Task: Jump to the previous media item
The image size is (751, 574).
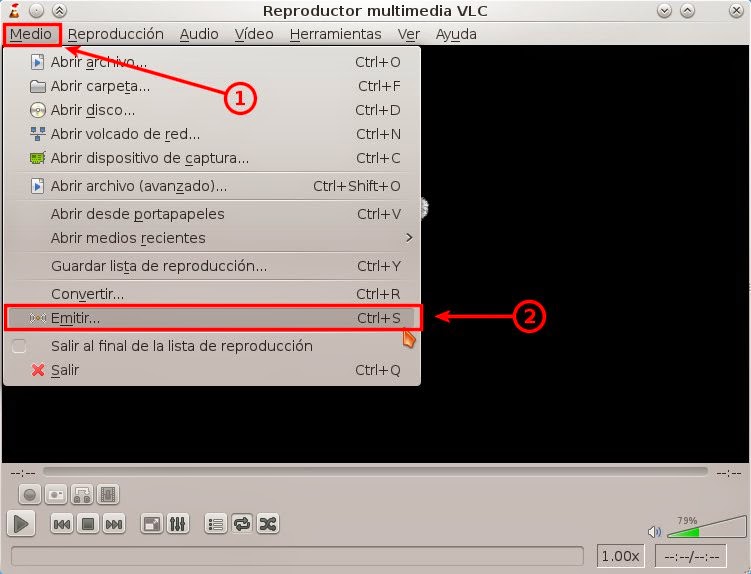Action: pos(62,524)
